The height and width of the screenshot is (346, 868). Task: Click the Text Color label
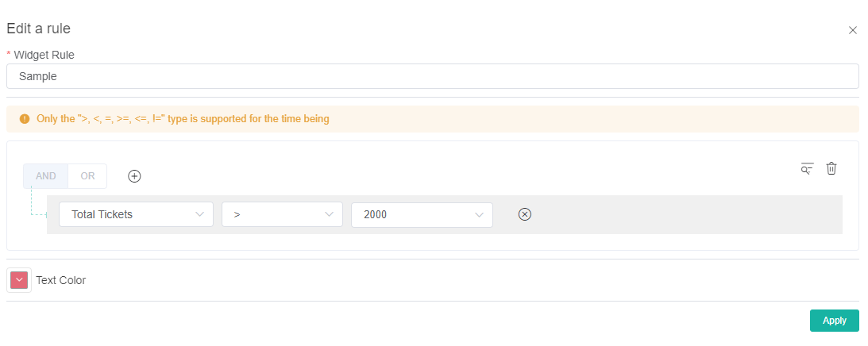point(61,280)
